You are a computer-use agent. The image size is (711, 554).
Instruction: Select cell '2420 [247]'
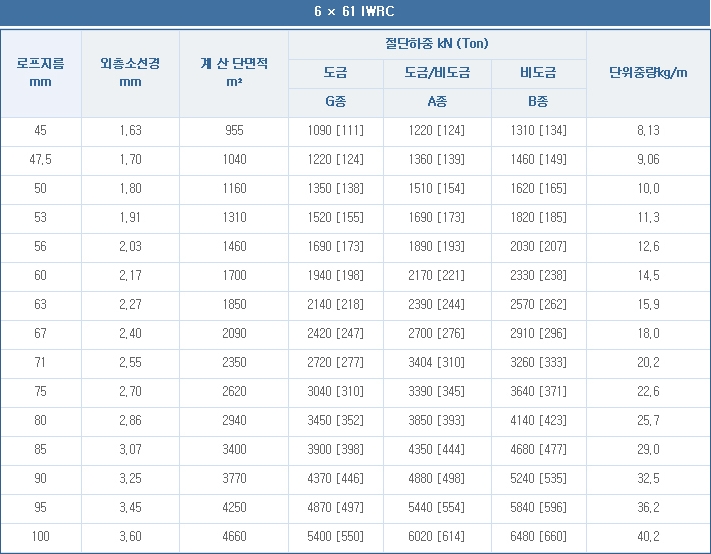coord(336,333)
